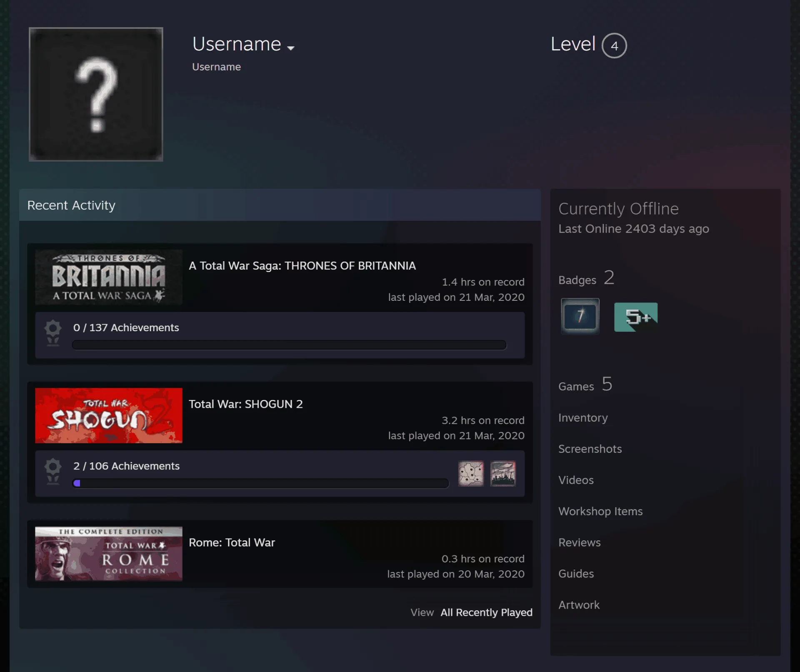800x672 pixels.
Task: Open the 5+ game collector badge
Action: coord(636,317)
